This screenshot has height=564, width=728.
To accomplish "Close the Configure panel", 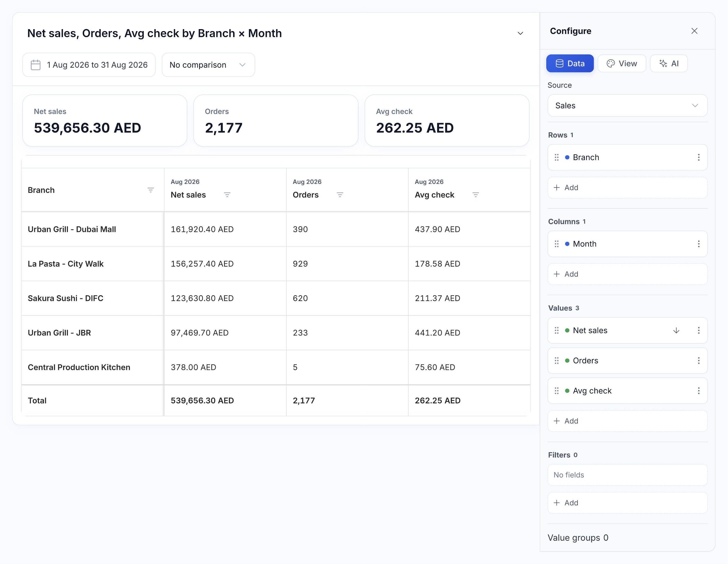I will point(694,31).
